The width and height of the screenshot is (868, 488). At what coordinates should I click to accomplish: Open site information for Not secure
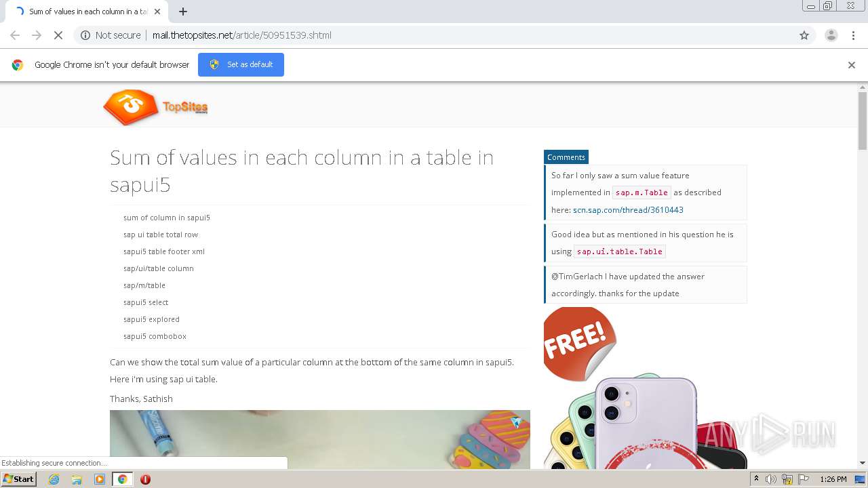click(111, 35)
